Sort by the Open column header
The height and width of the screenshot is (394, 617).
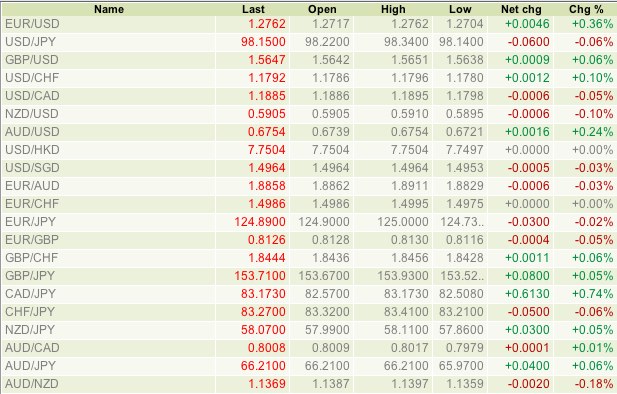coord(322,9)
